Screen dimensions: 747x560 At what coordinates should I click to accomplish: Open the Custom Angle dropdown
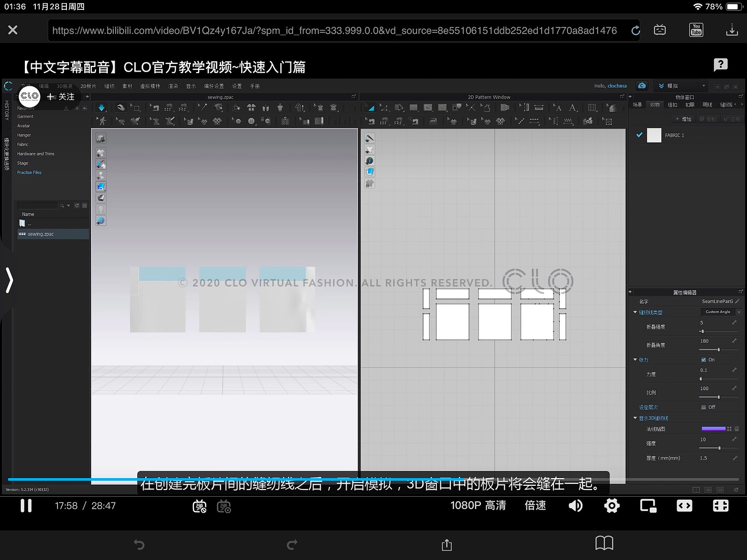pyautogui.click(x=721, y=312)
